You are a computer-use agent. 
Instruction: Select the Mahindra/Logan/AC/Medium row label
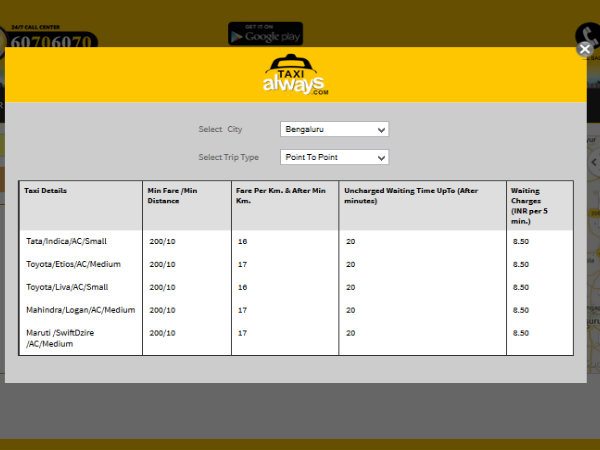(80, 310)
